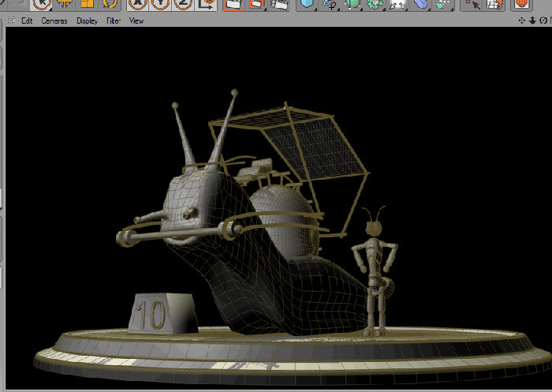This screenshot has width=552, height=392.
Task: Open the Cameras viewport menu
Action: pyautogui.click(x=54, y=21)
